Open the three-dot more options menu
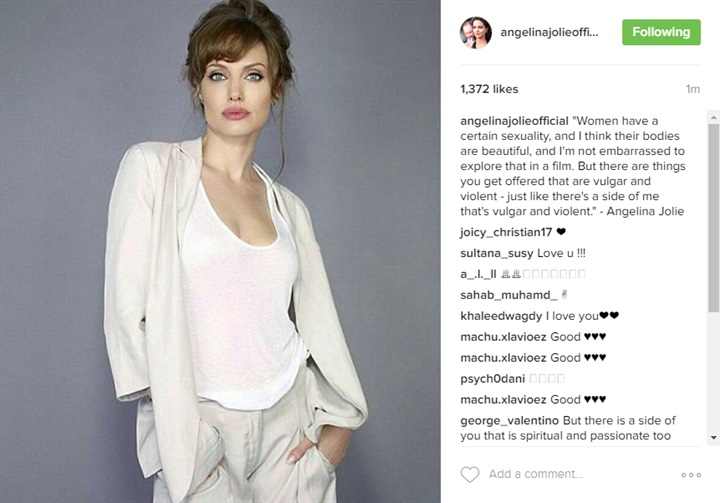The height and width of the screenshot is (503, 720). pyautogui.click(x=691, y=475)
